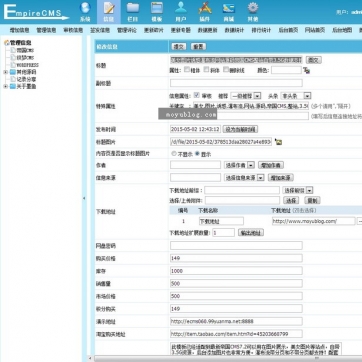Click the 库存 field showing 1000
The image size is (362, 362).
[x=236, y=271]
